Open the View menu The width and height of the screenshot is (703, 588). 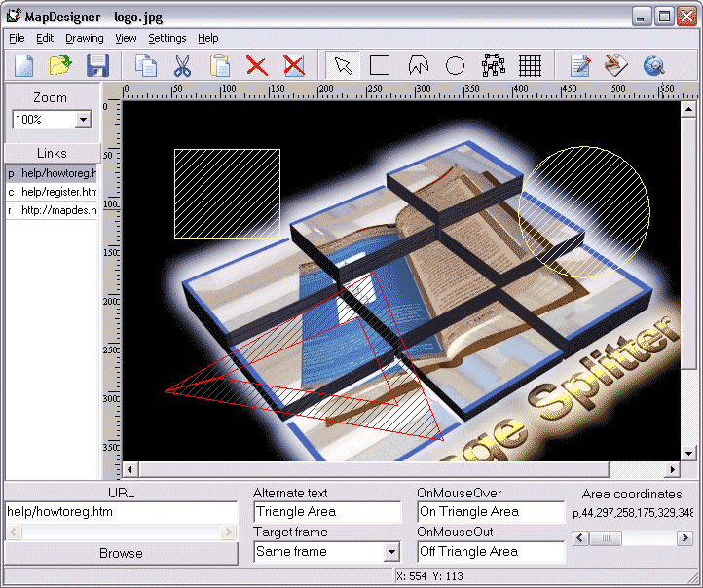click(126, 39)
